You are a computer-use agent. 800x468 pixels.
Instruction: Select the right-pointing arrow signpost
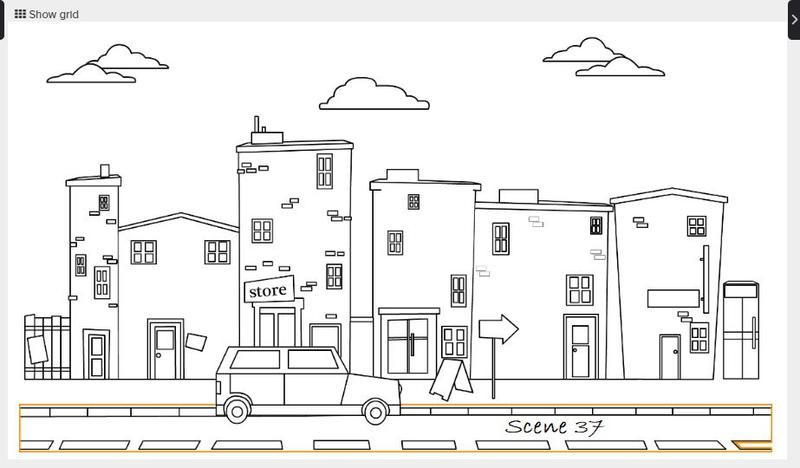pyautogui.click(x=498, y=356)
